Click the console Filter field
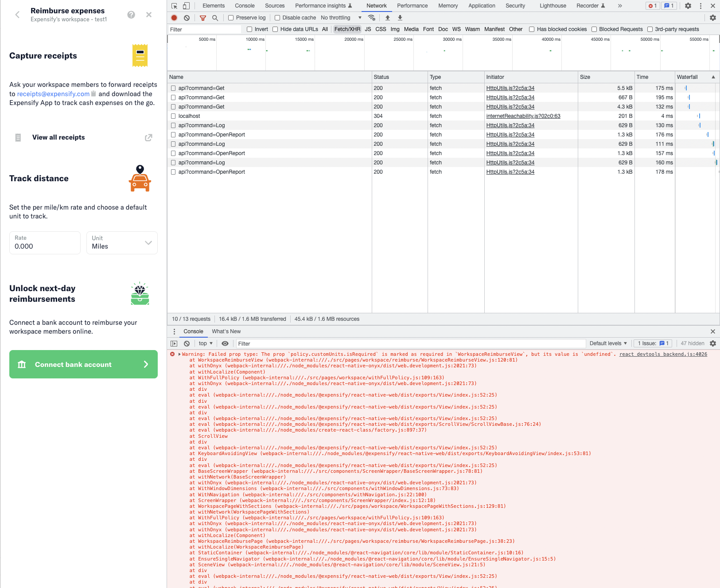Image resolution: width=720 pixels, height=588 pixels. pos(411,343)
